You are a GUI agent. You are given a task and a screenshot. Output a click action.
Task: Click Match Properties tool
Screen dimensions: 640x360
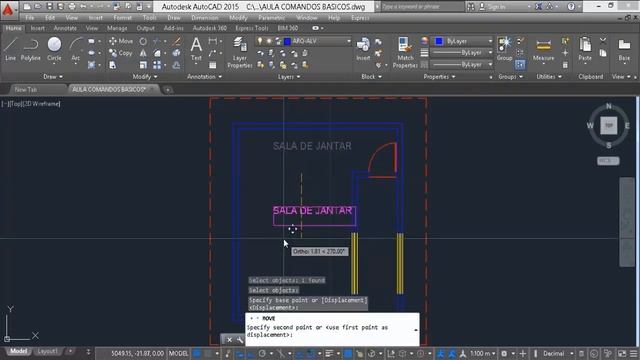[404, 52]
